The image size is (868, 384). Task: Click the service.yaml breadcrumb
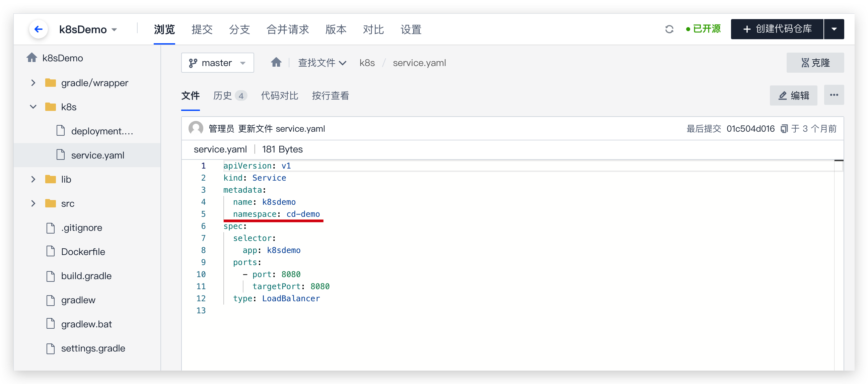coord(419,63)
